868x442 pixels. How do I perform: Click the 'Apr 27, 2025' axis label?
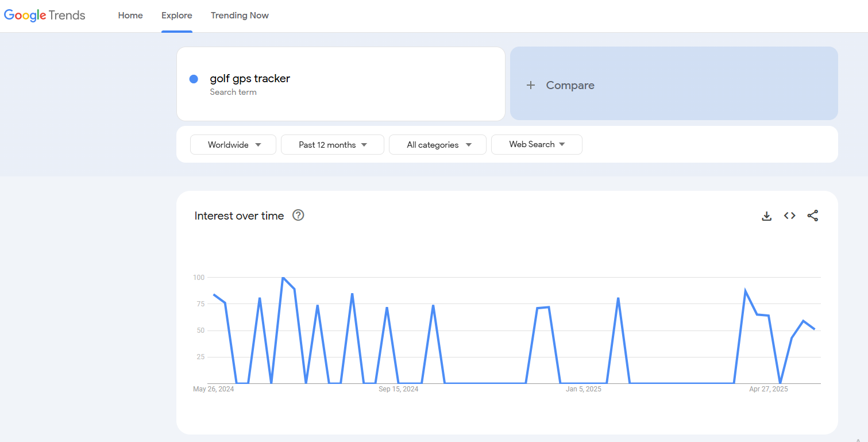coord(769,389)
